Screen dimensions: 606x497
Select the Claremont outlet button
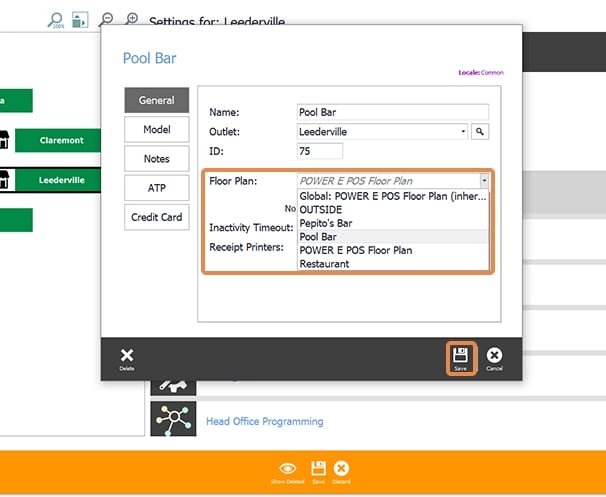click(58, 140)
